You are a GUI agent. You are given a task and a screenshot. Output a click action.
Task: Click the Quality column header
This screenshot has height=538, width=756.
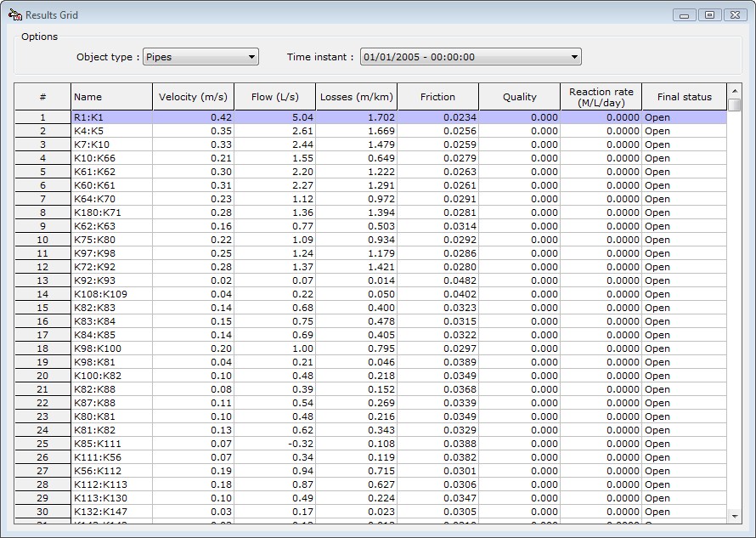click(519, 97)
